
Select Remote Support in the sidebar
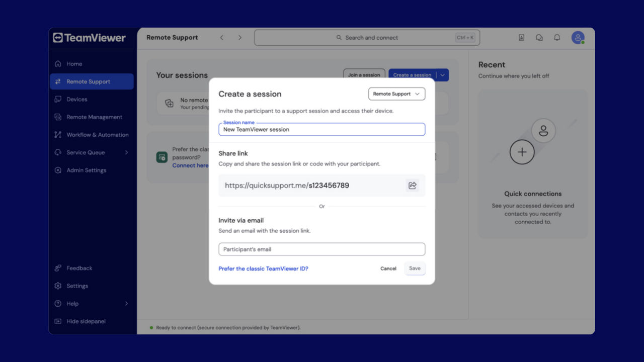tap(92, 81)
